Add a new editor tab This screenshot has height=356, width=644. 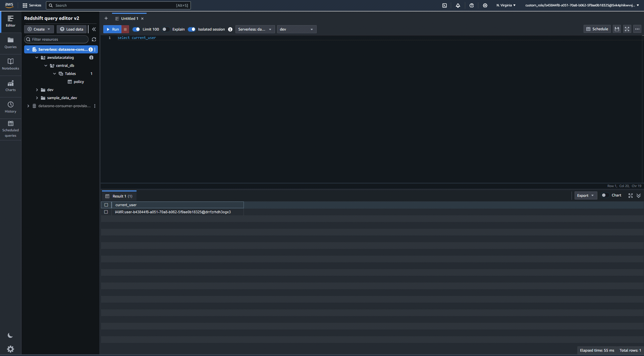(x=106, y=18)
